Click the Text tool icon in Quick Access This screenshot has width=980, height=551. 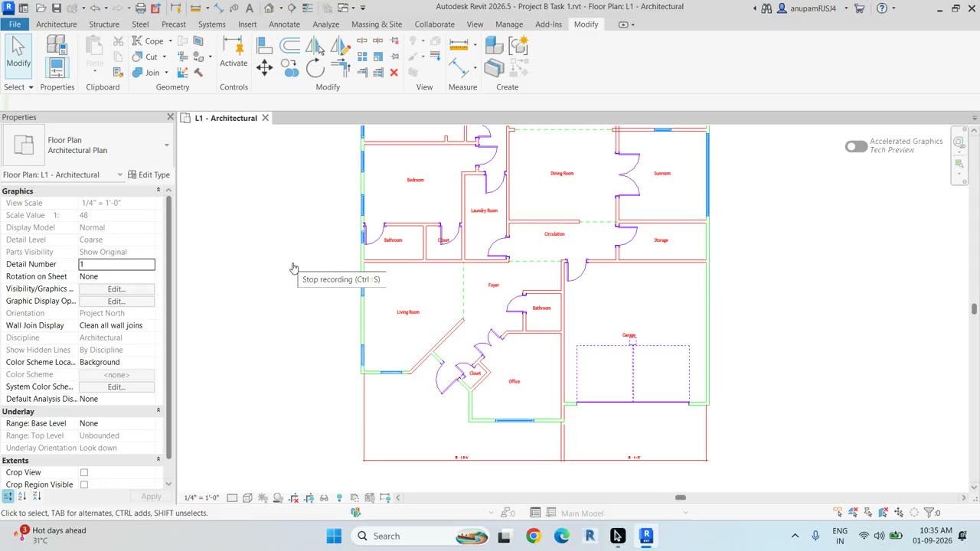point(250,8)
